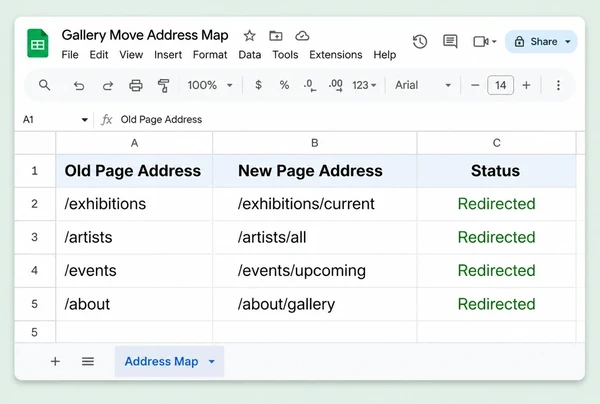Check cloud save status icon
Image resolution: width=600 pixels, height=404 pixels.
302,36
